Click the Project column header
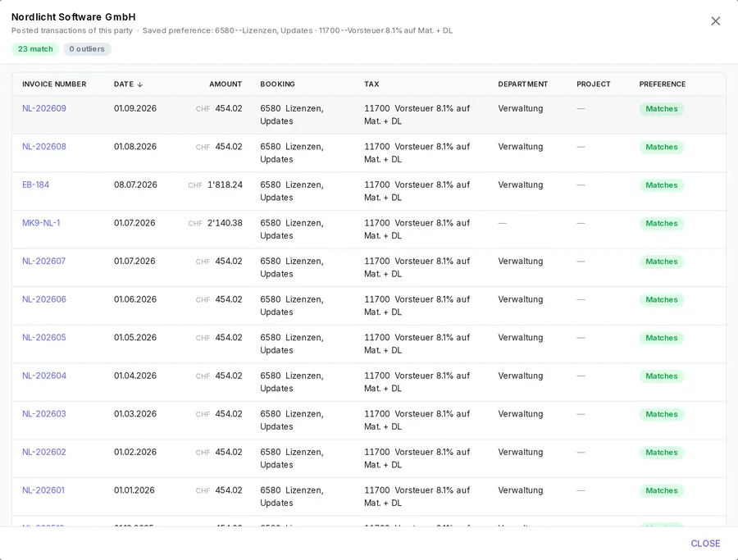Image resolution: width=738 pixels, height=560 pixels. [594, 84]
